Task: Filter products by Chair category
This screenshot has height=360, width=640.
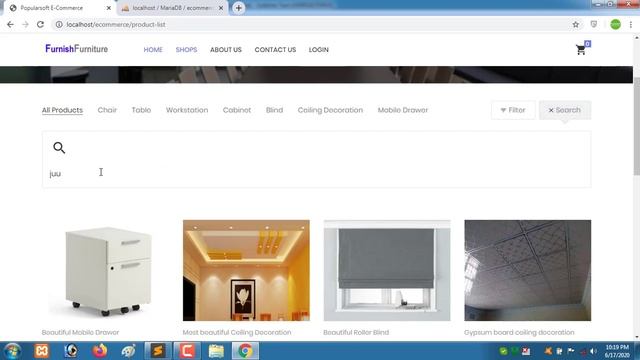Action: [x=107, y=110]
